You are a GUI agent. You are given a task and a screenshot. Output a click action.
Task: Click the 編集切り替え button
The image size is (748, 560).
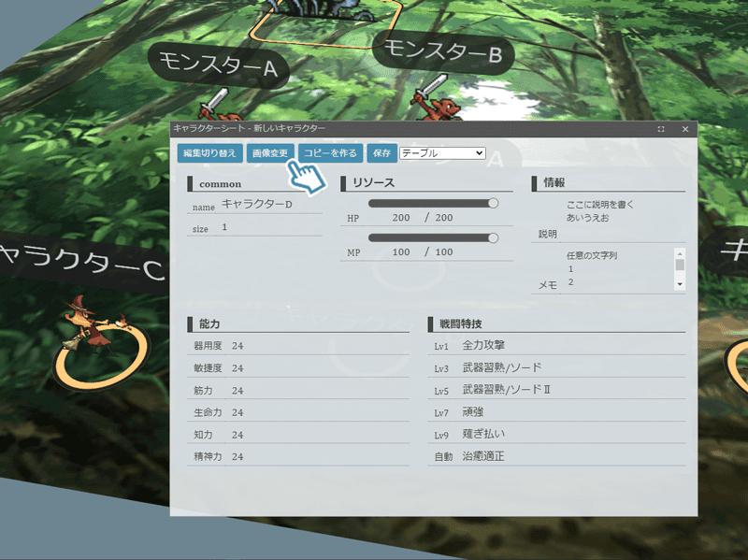click(x=209, y=153)
